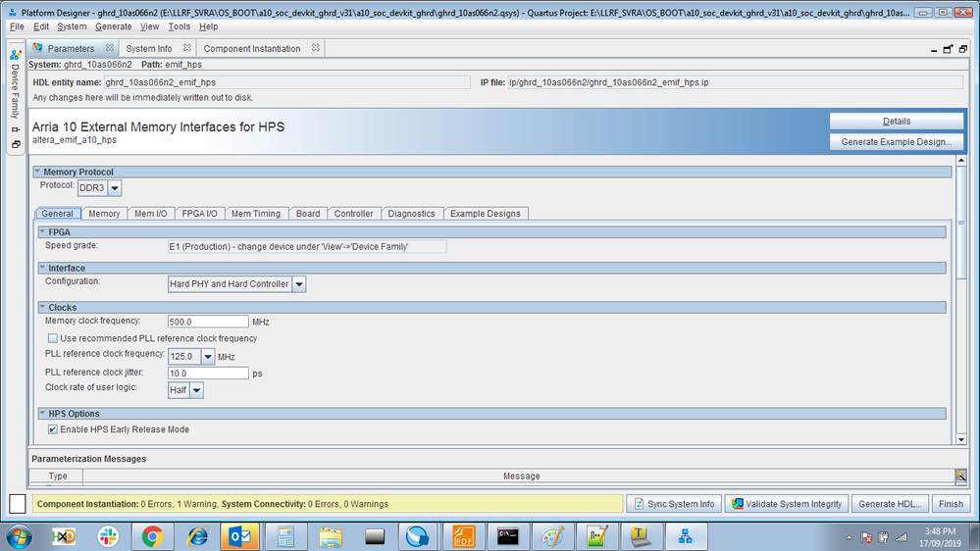Viewport: 980px width, 551px height.
Task: Collapse the Memory Protocol section
Action: 37,172
